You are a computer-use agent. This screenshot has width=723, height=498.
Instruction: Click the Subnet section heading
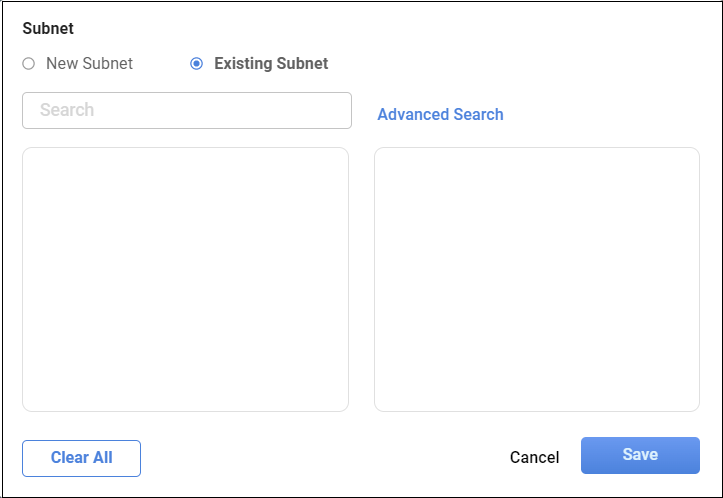(x=48, y=29)
